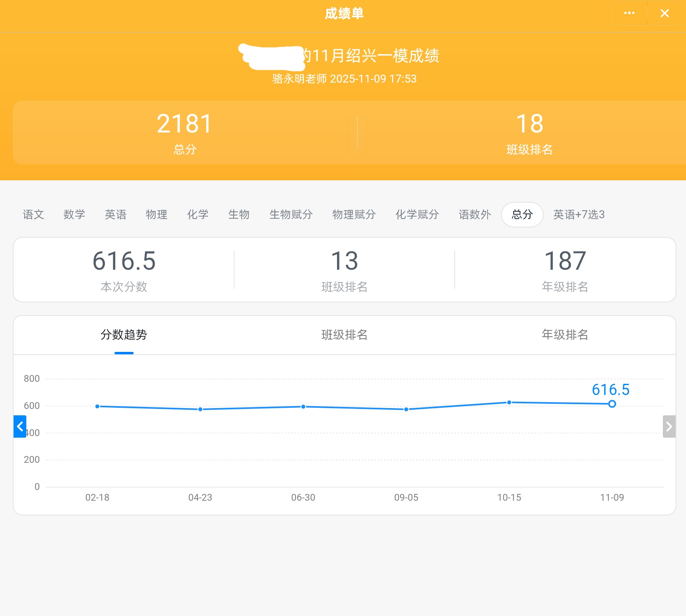
Task: Click the gray right arrow on chart
Action: click(669, 426)
